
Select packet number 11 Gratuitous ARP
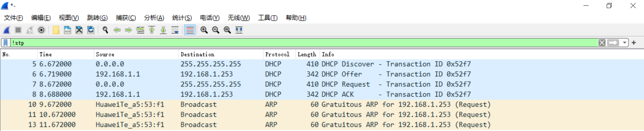(x=322, y=114)
